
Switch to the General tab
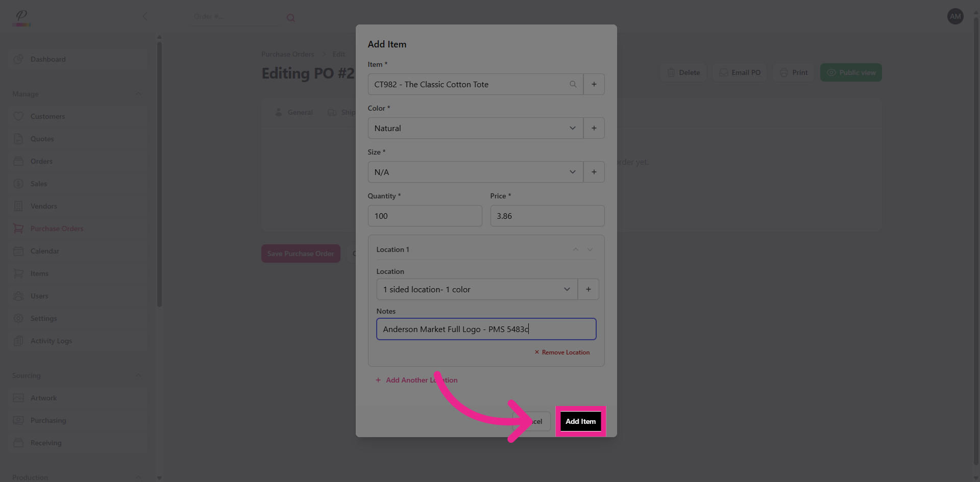coord(295,112)
